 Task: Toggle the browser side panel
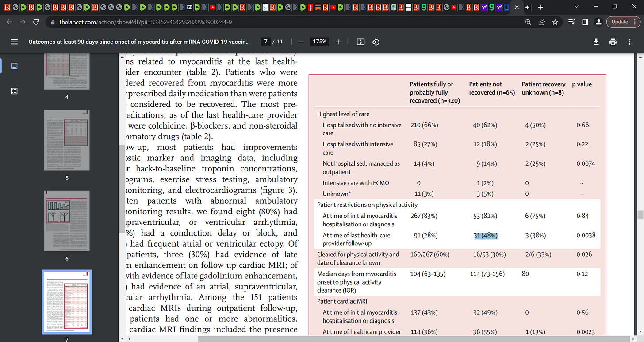click(585, 22)
